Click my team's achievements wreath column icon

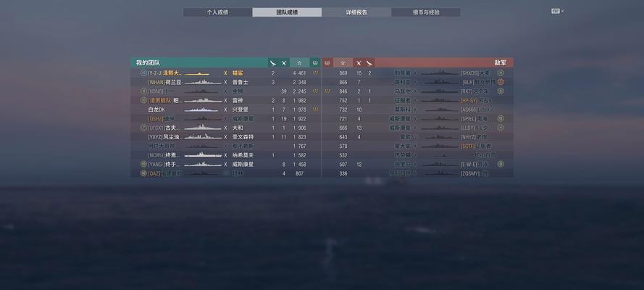pos(315,63)
